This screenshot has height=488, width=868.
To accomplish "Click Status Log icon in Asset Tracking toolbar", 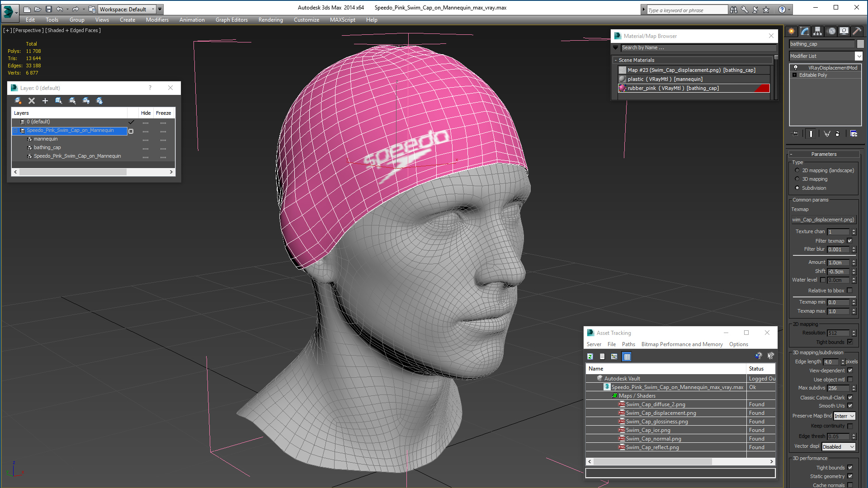I will (602, 357).
